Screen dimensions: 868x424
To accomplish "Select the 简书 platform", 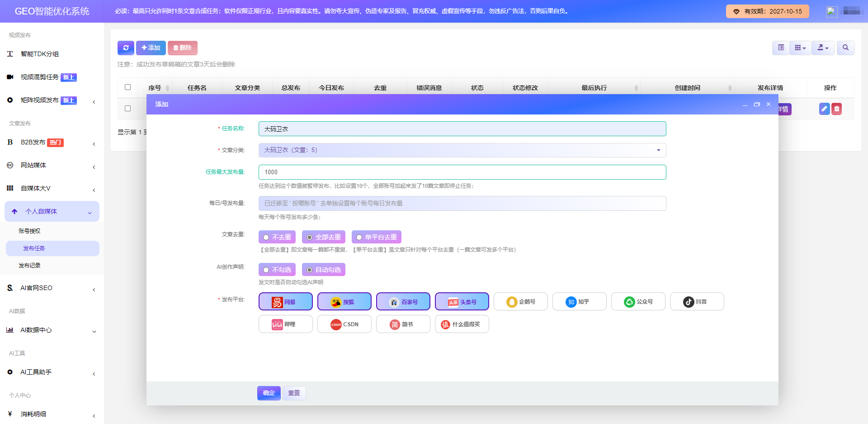I will click(403, 324).
